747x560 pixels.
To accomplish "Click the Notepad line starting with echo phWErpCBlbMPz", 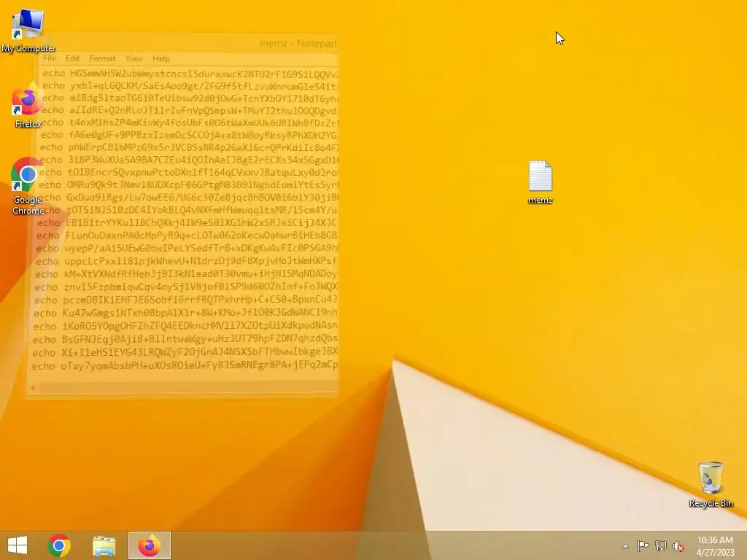I will [x=189, y=147].
